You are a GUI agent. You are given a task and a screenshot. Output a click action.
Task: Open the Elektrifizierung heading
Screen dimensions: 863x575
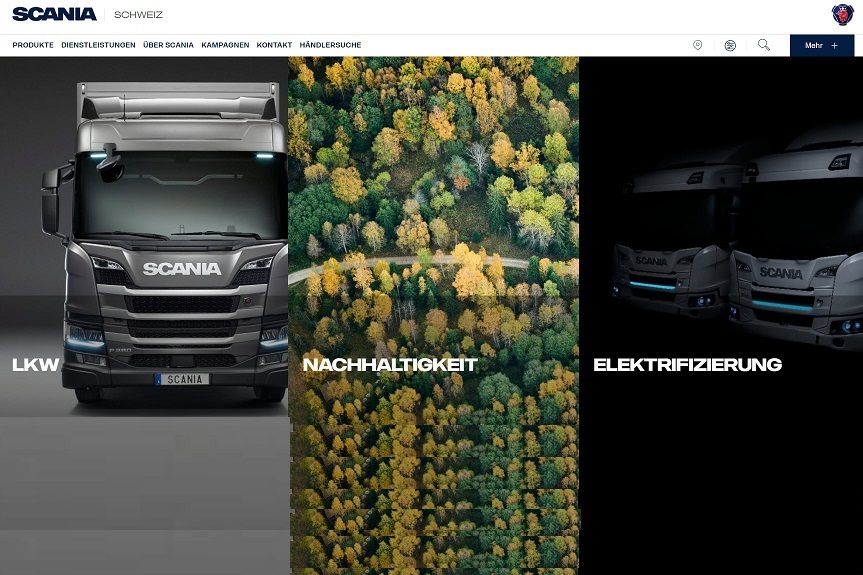687,365
